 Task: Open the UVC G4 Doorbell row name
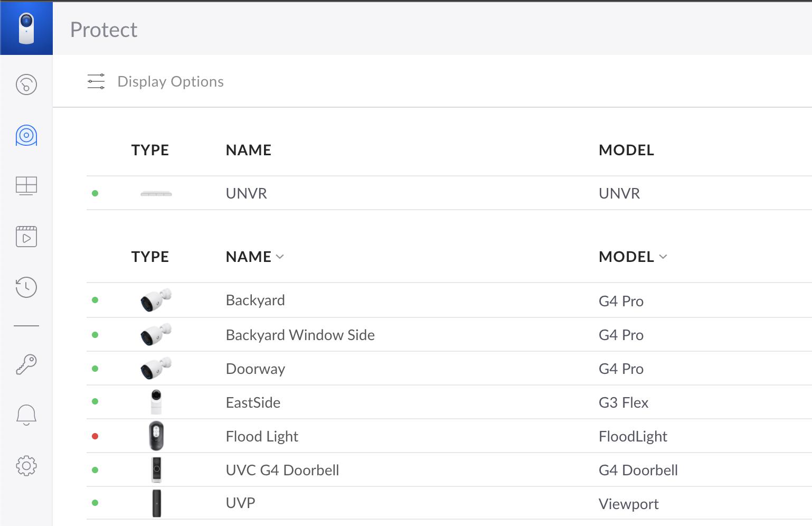[x=282, y=470]
